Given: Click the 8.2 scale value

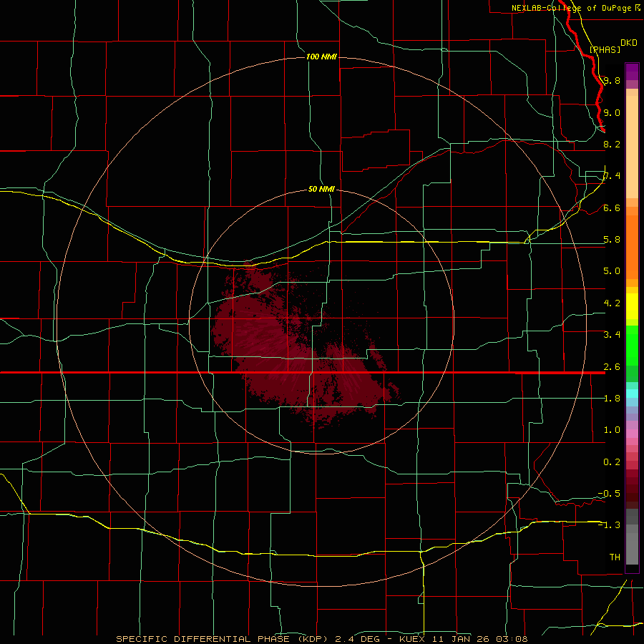Looking at the screenshot, I should pos(612,144).
